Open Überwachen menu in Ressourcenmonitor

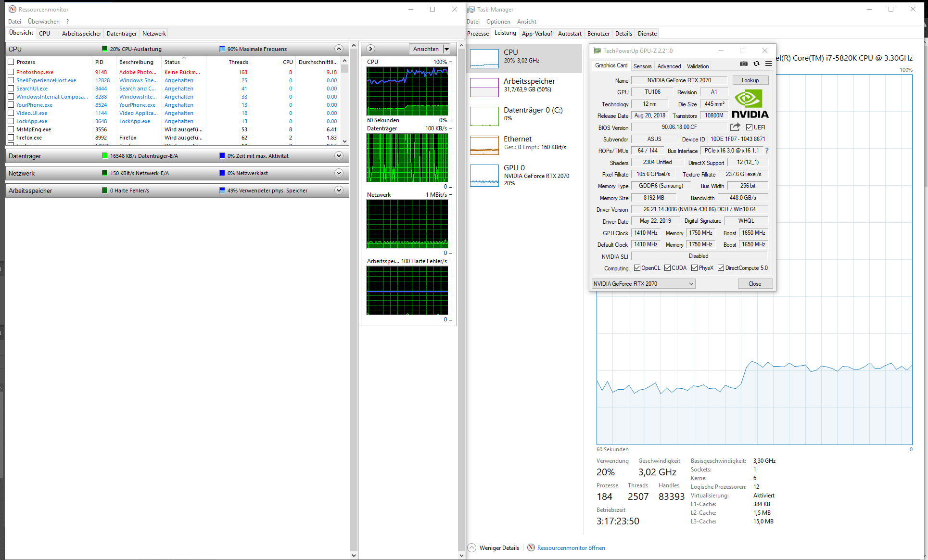click(x=44, y=22)
